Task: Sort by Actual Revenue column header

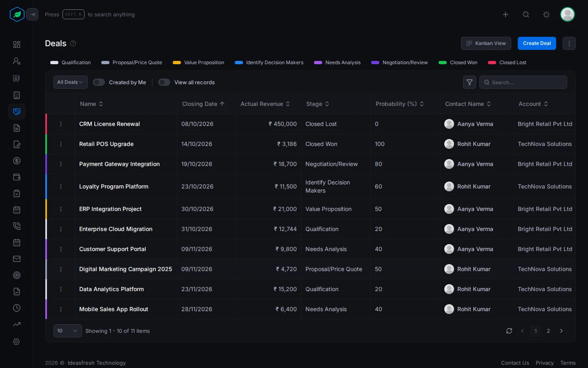Action: 265,104
